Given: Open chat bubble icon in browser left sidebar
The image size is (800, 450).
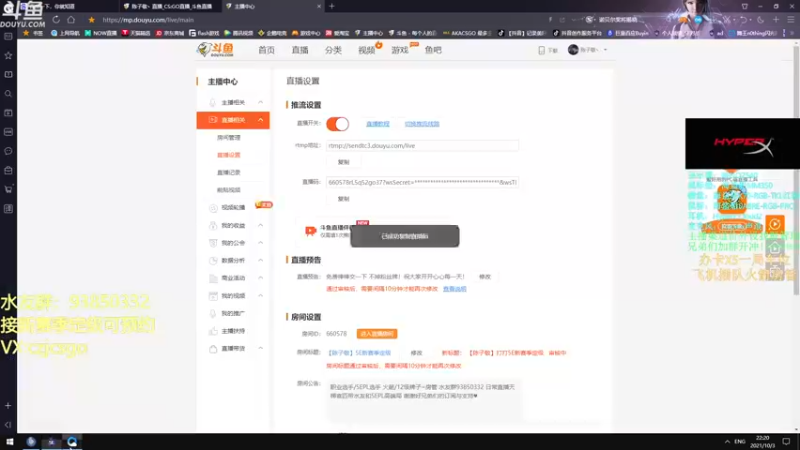Looking at the screenshot, I should pyautogui.click(x=8, y=151).
